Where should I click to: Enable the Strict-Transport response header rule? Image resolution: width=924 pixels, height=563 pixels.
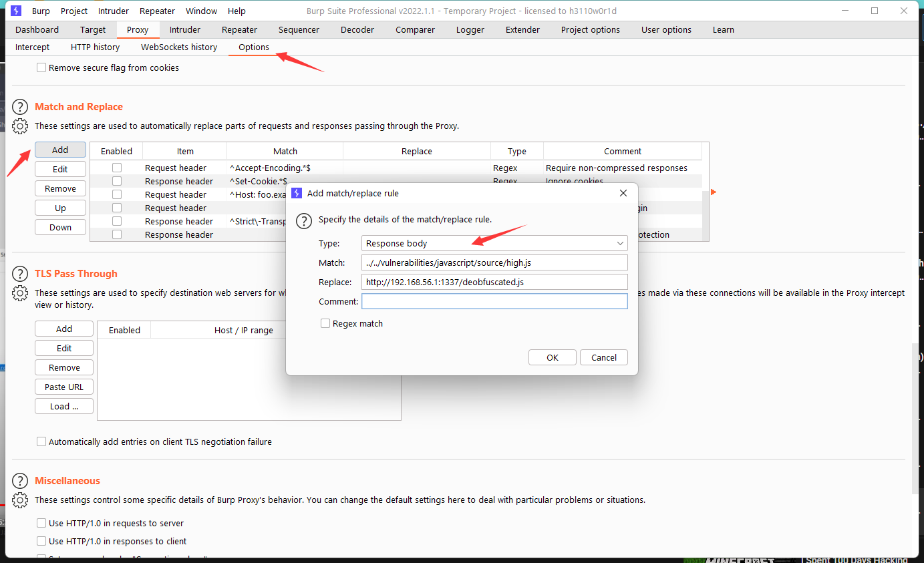tap(117, 221)
